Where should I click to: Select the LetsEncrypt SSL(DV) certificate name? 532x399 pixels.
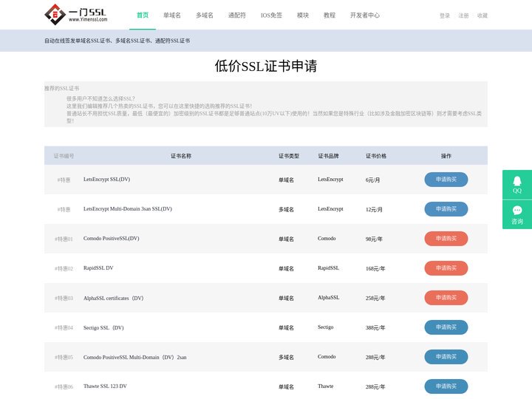(106, 179)
